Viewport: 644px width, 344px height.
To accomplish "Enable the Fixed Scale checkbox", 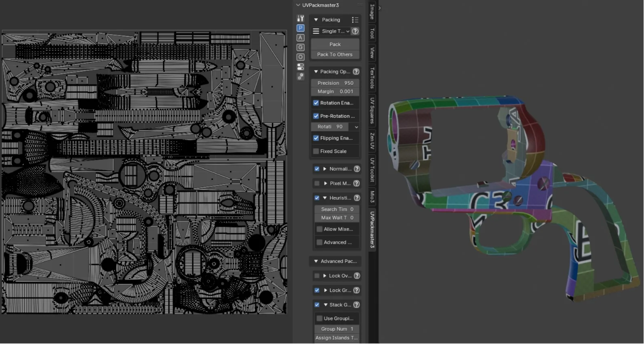I will [x=316, y=151].
